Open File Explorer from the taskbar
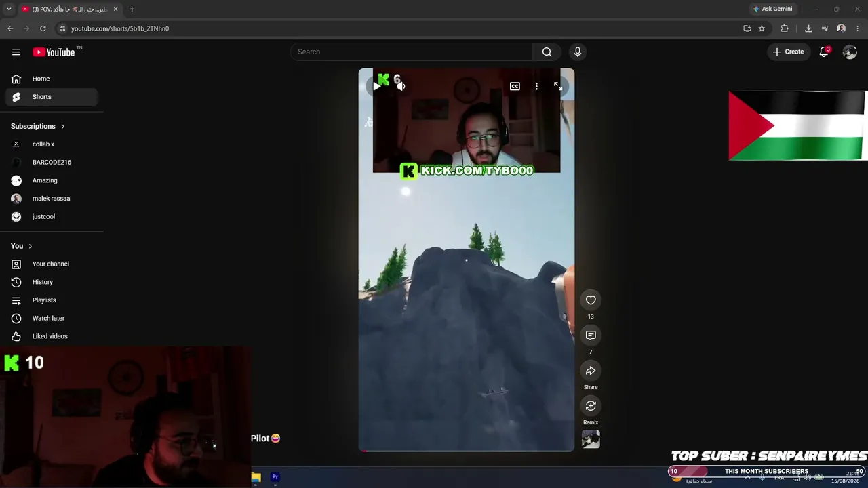The width and height of the screenshot is (868, 488). [x=256, y=477]
